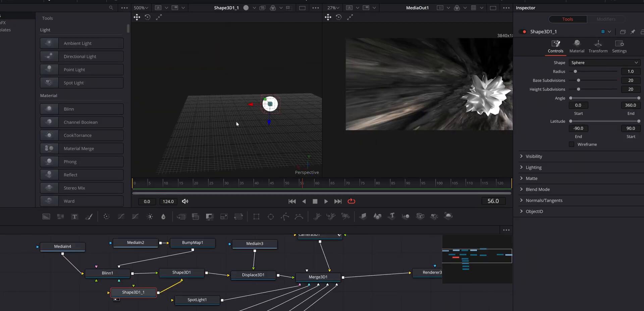Click the search icon above Tools
This screenshot has height=311, width=644.
pyautogui.click(x=111, y=8)
